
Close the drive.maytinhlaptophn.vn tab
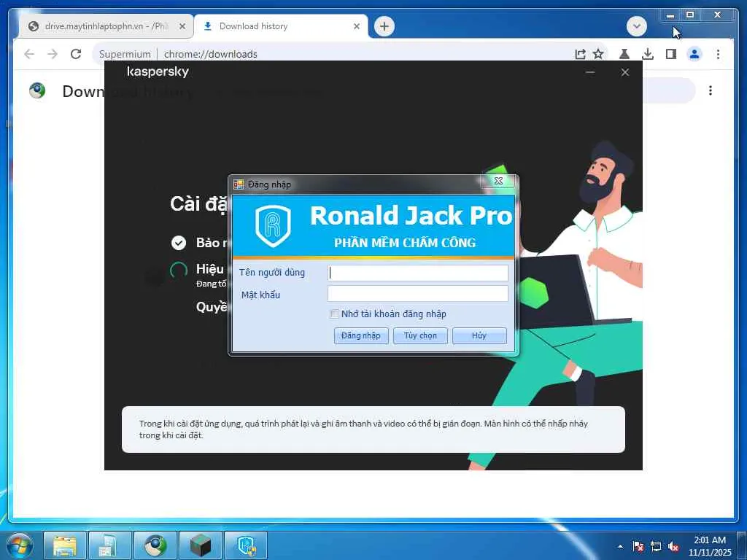tap(182, 26)
